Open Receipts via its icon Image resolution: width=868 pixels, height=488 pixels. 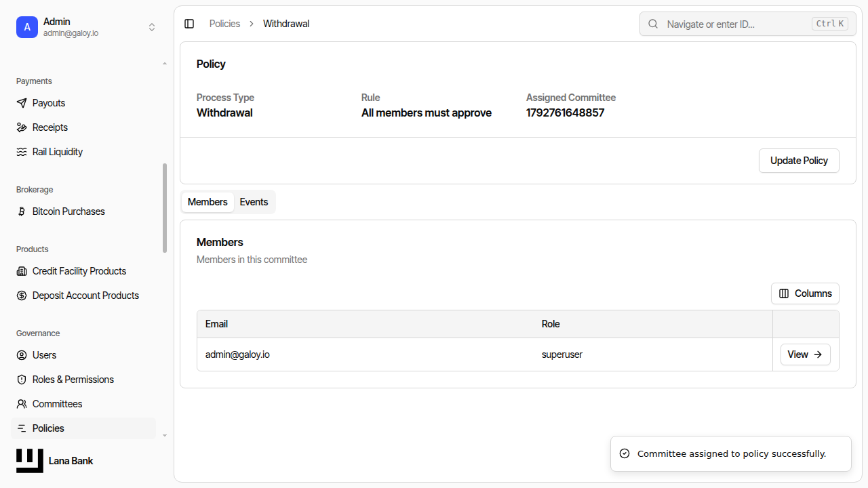tap(22, 127)
